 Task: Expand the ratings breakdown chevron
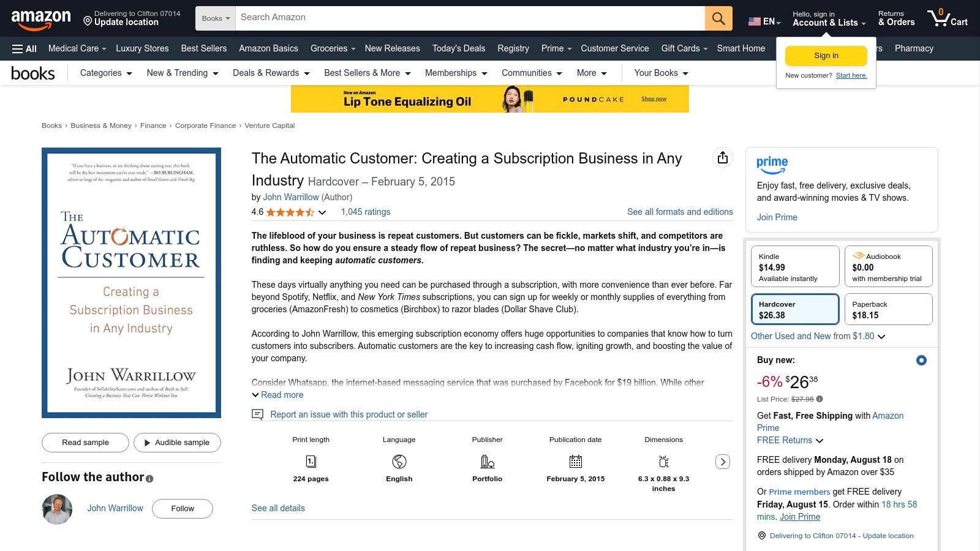[x=322, y=212]
